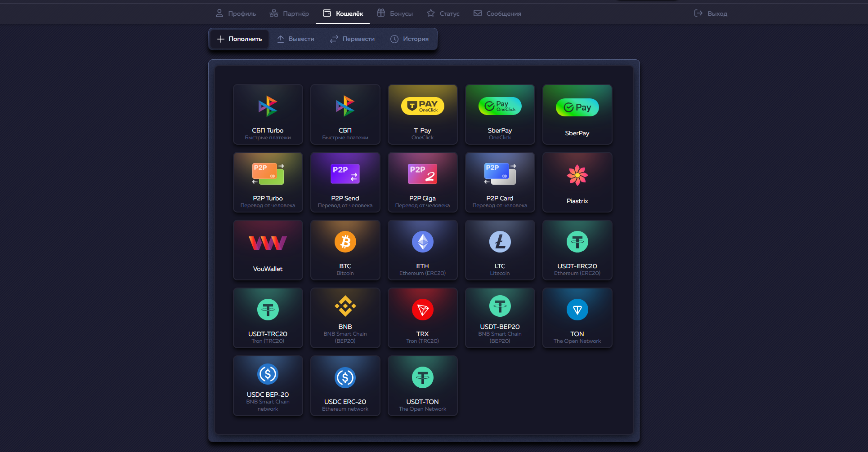
Task: Click the Пополнить deposit button
Action: [x=239, y=39]
